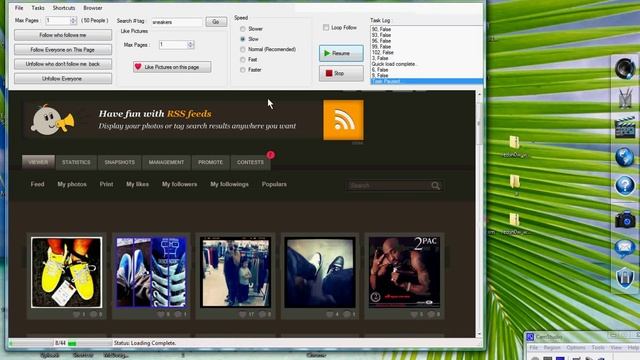Open the 2PAC album cover photo

[x=404, y=272]
